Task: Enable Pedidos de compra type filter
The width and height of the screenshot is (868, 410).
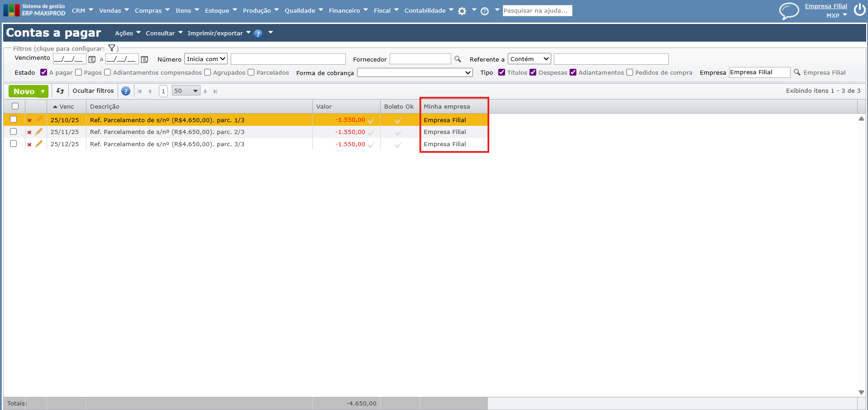Action: click(x=630, y=72)
